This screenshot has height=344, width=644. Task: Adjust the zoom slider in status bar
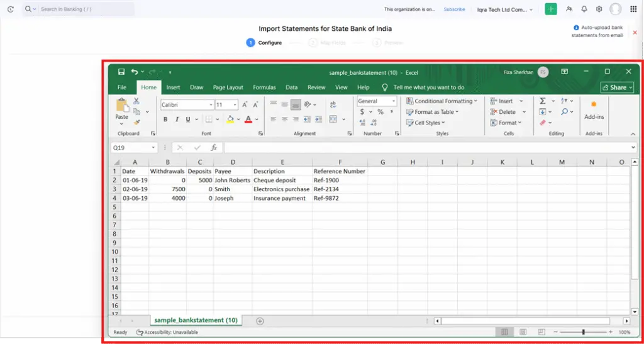[x=583, y=331]
